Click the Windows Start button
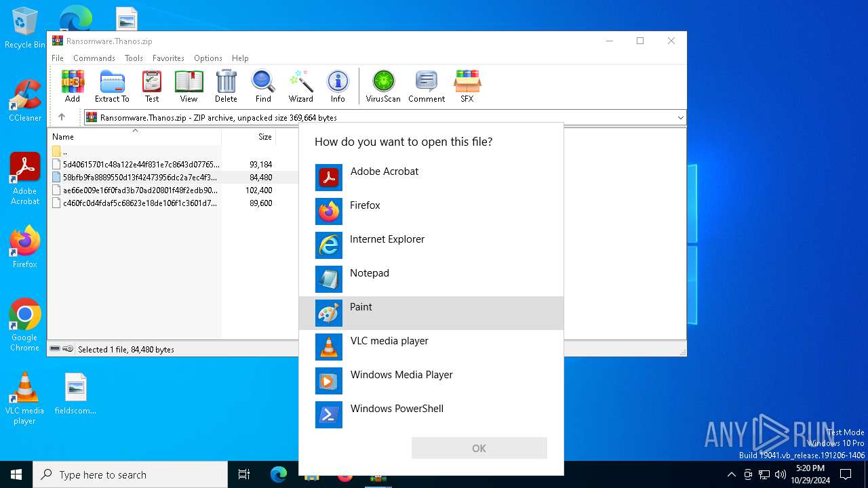Screen dimensions: 868x488 click(x=16, y=474)
